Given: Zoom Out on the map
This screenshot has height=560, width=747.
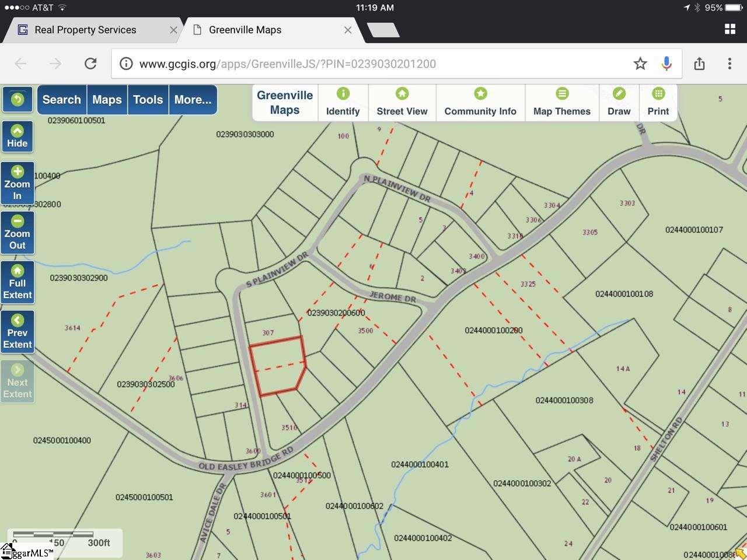Looking at the screenshot, I should pyautogui.click(x=18, y=233).
